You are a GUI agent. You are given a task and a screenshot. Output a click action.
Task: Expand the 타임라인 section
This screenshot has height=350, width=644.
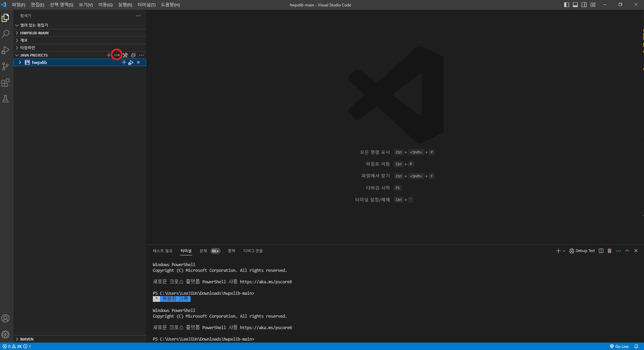pyautogui.click(x=80, y=48)
